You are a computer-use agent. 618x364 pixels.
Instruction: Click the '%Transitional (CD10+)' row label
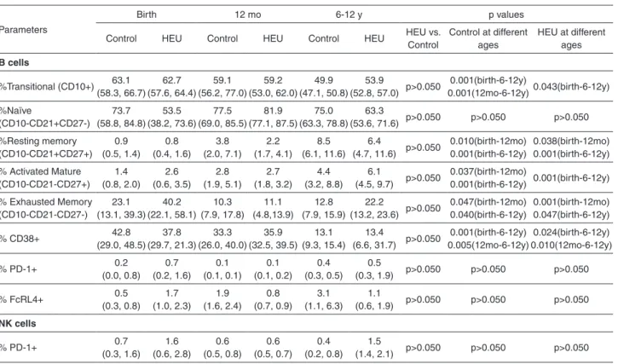coord(47,87)
